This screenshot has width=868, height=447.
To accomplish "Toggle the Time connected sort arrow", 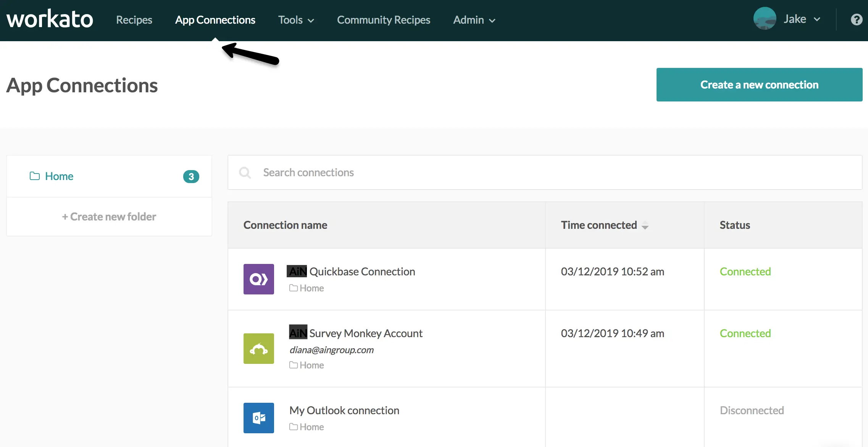I will pos(645,225).
